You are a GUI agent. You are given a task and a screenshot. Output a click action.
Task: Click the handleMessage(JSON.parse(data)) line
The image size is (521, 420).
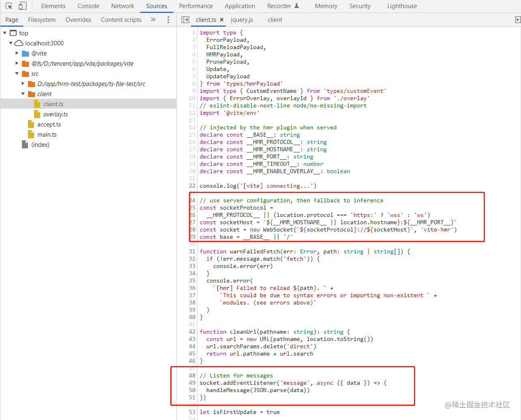pos(258,390)
